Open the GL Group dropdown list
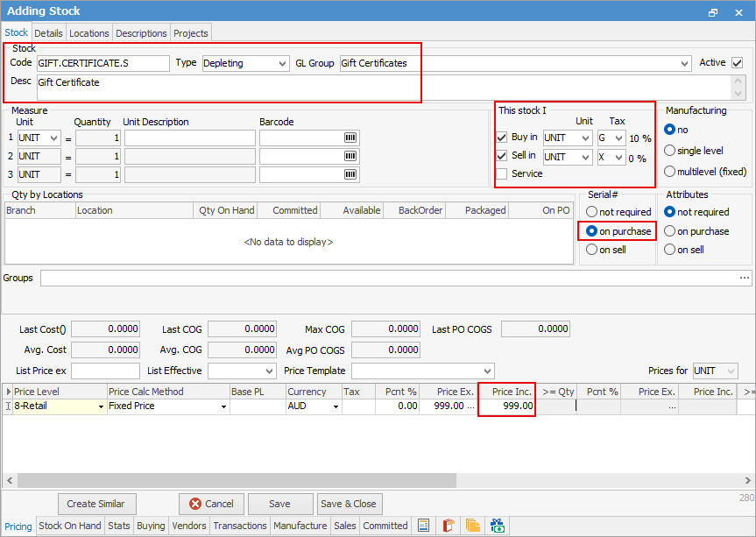Screen dimensions: 756x537 (x=683, y=63)
